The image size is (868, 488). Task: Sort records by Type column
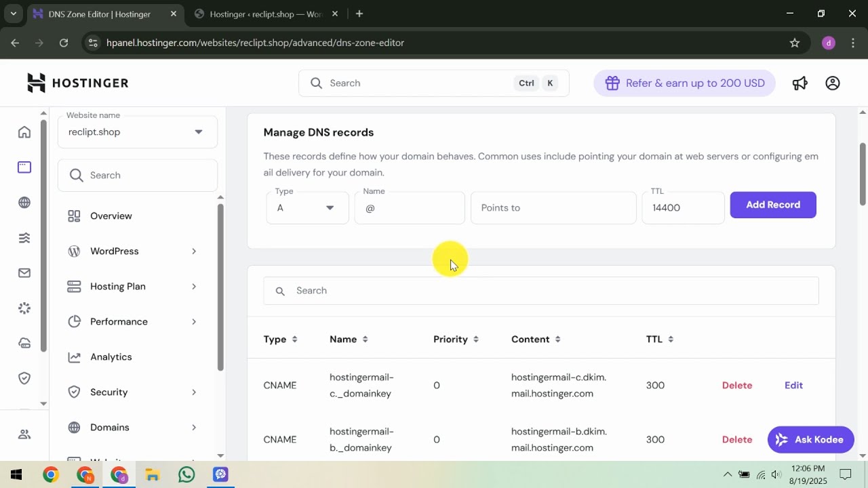point(280,339)
